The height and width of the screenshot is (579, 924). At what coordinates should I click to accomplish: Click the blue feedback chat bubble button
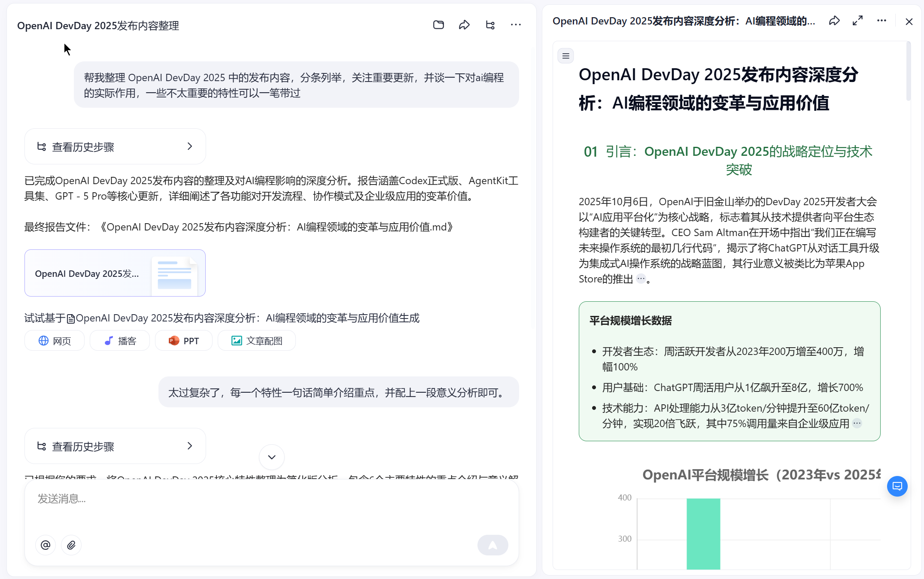pyautogui.click(x=897, y=486)
